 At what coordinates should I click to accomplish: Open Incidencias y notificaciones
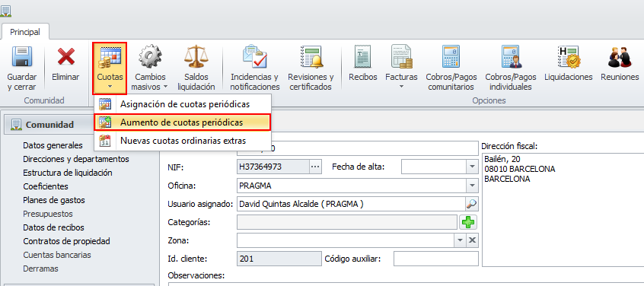255,68
